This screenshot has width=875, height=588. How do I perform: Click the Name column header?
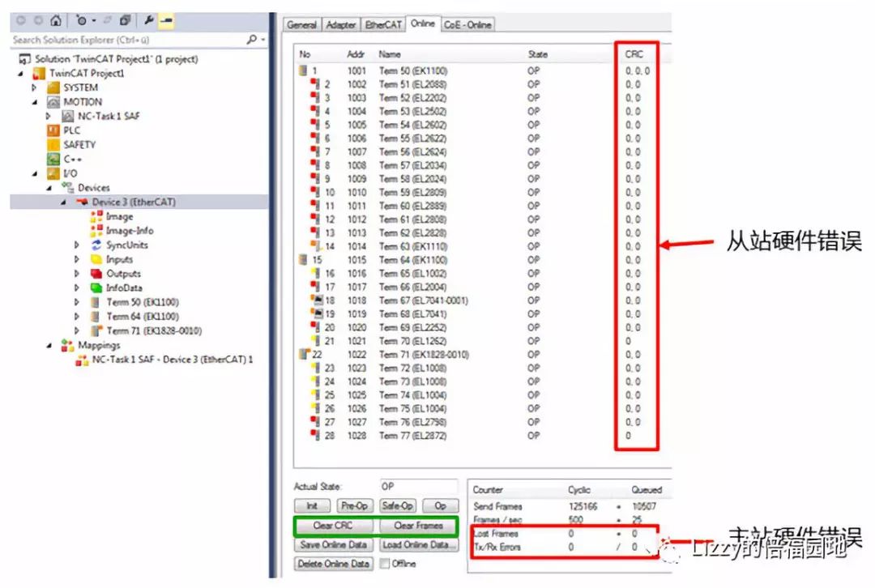click(x=390, y=54)
